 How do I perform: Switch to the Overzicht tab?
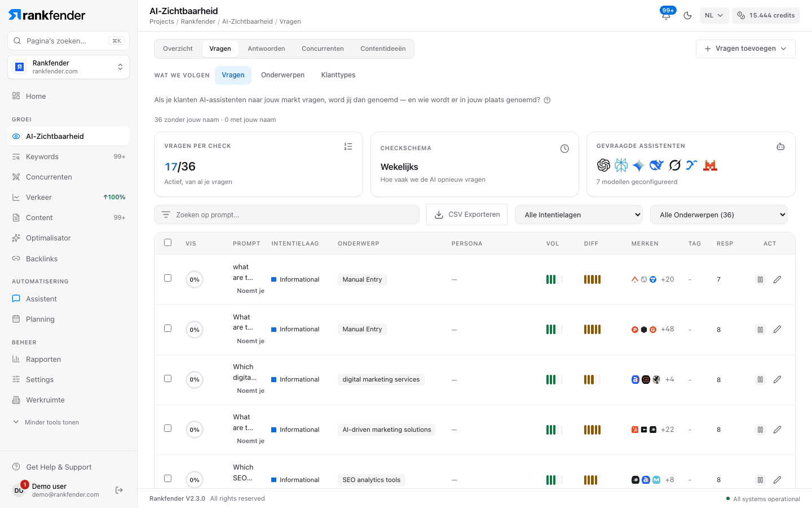click(178, 49)
